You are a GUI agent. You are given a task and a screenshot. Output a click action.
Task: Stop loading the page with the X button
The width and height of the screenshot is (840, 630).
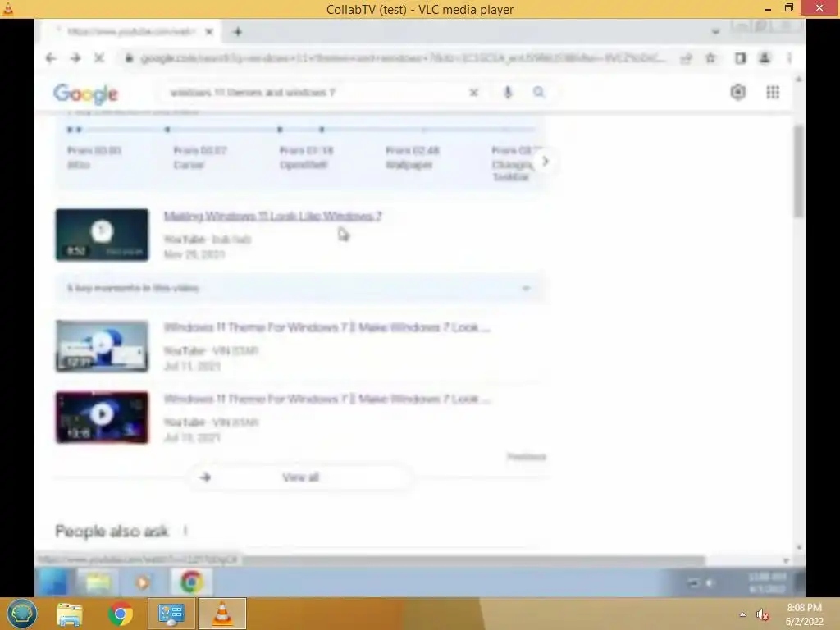tap(99, 58)
